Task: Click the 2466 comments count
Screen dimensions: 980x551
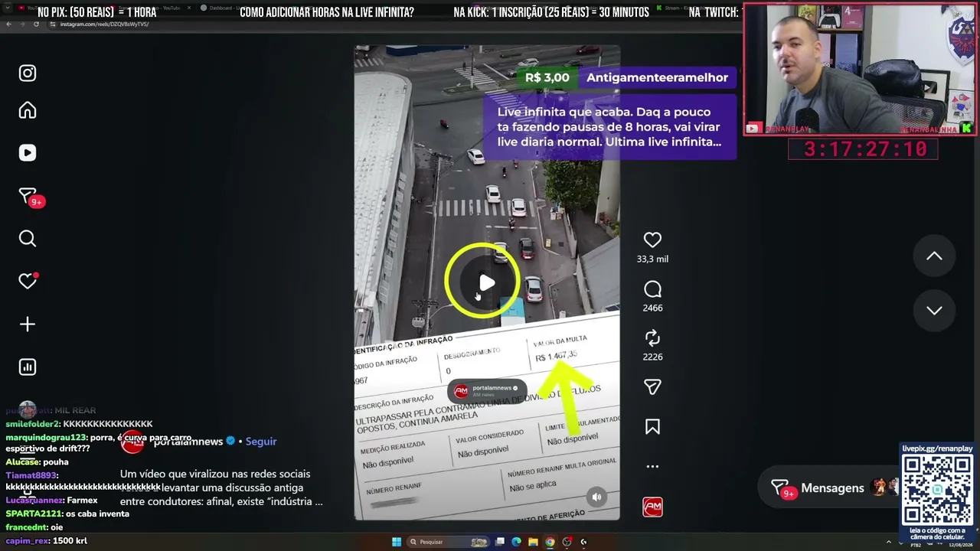Action: point(652,308)
